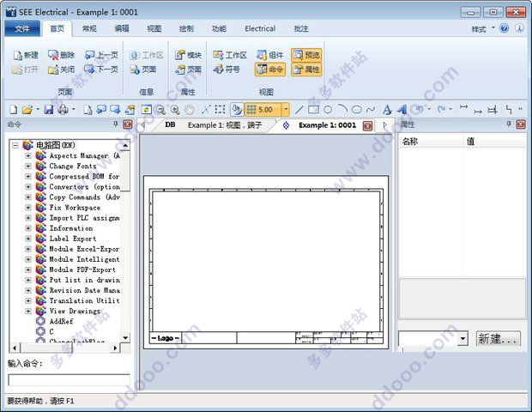Click the open folder icon in toolbar
The image size is (532, 412).
27,110
